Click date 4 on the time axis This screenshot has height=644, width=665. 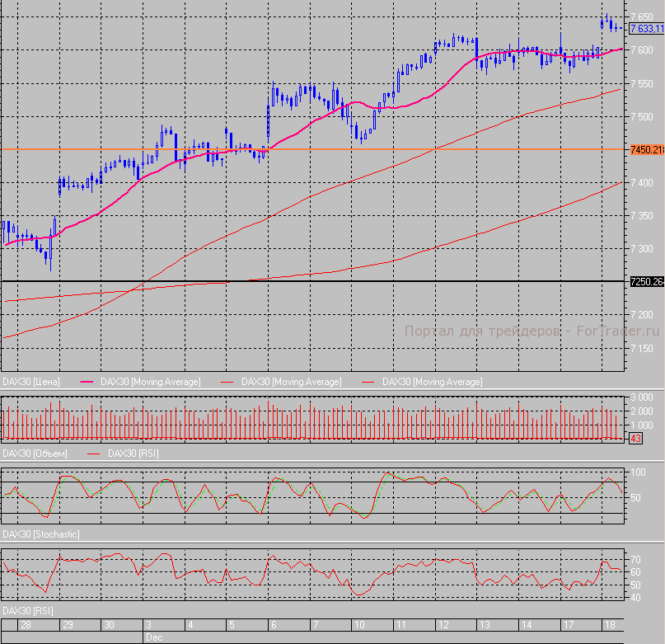[x=190, y=625]
